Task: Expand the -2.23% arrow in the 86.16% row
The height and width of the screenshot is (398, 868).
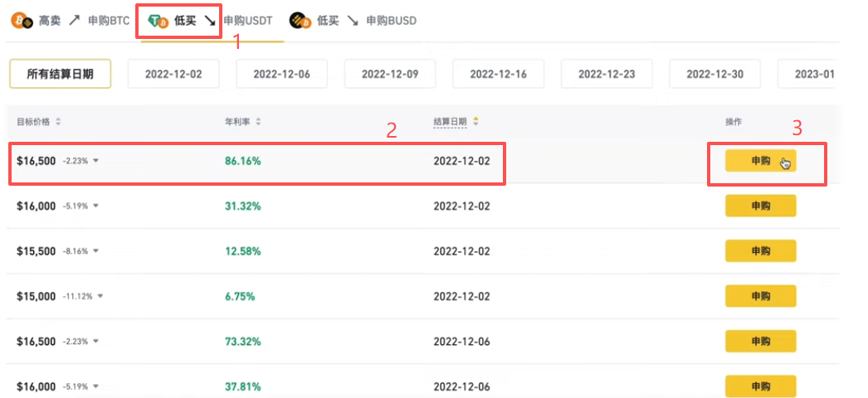Action: pyautogui.click(x=95, y=162)
